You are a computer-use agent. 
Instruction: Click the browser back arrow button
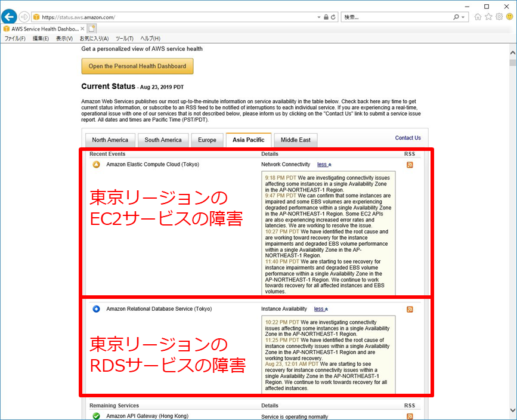(9, 17)
